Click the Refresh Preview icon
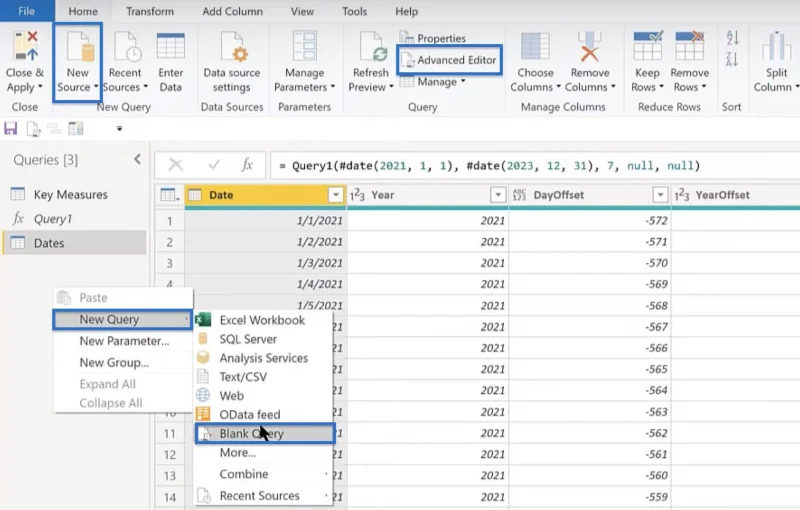The width and height of the screenshot is (800, 510). point(372,47)
